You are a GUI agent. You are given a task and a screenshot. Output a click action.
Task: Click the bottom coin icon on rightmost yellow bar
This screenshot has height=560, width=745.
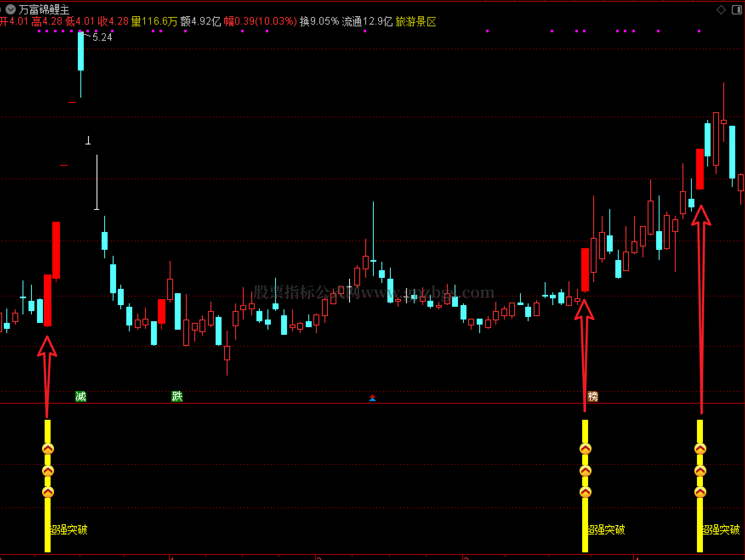(x=700, y=492)
